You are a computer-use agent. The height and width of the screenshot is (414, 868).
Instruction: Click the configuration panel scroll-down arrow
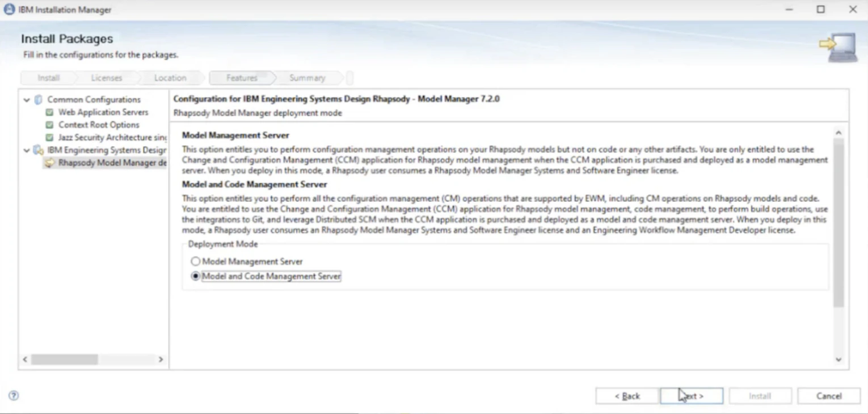838,360
